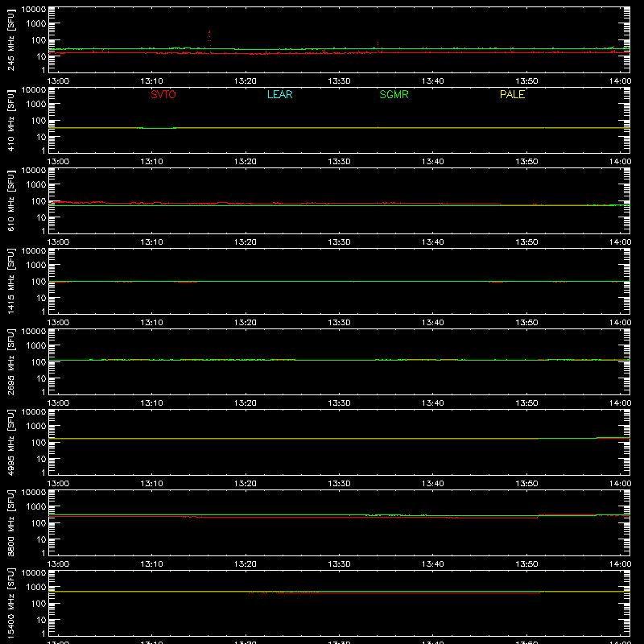This screenshot has width=644, height=644.
Task: Select the 15400 MHz [SFU] axis title
Action: [11, 603]
